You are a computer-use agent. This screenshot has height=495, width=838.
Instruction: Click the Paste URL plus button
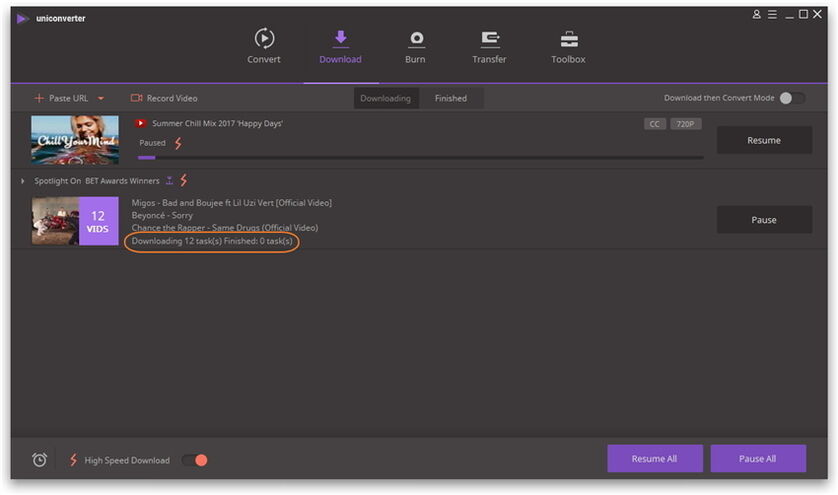click(38, 98)
